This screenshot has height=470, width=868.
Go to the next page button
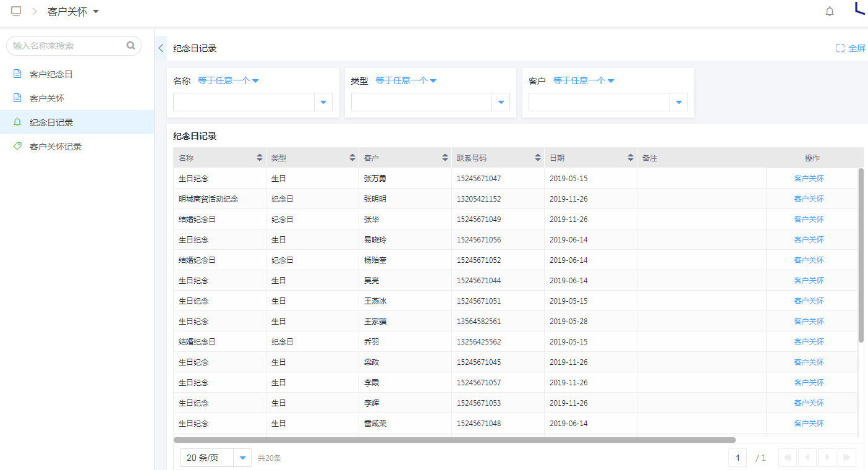[x=827, y=458]
